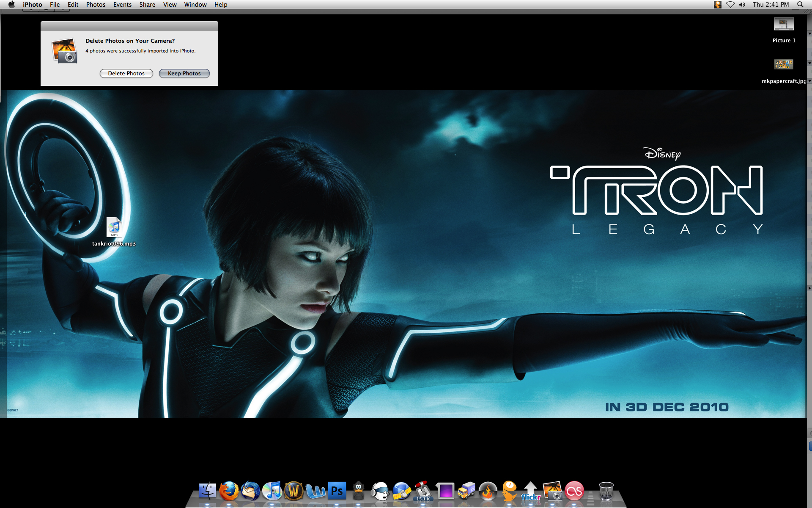Open iTunes from the dock
Image resolution: width=812 pixels, height=508 pixels.
(272, 491)
